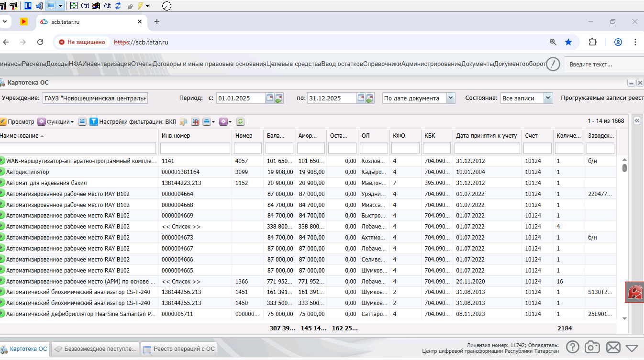Switch to the Реестр операций с ОС tab
Viewport: 644px width, 360px height.
pyautogui.click(x=179, y=349)
